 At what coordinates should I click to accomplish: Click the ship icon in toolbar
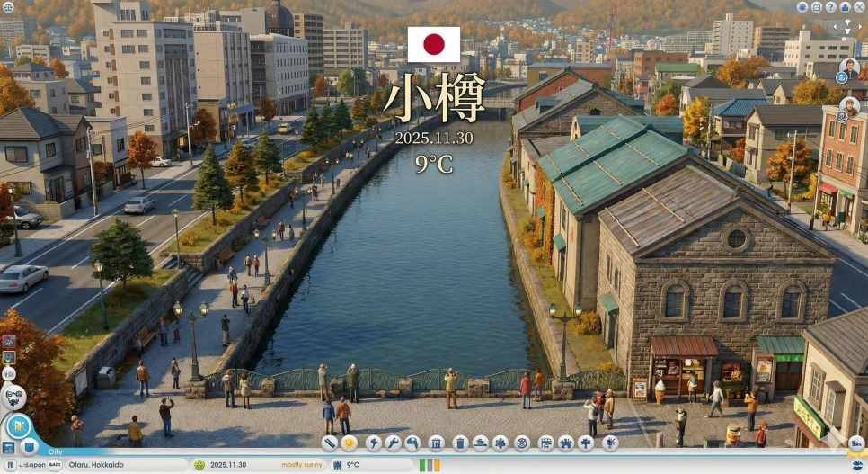pyautogui.click(x=480, y=443)
